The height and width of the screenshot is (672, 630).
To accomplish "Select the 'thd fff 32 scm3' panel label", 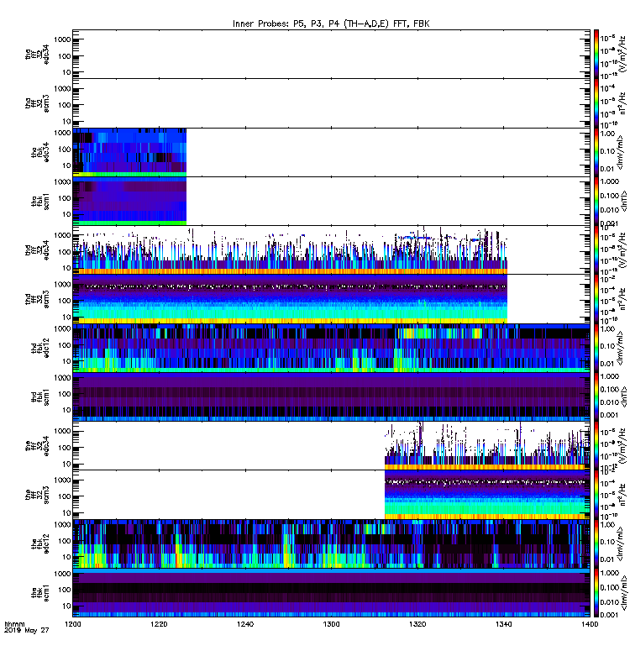I will pos(37,299).
